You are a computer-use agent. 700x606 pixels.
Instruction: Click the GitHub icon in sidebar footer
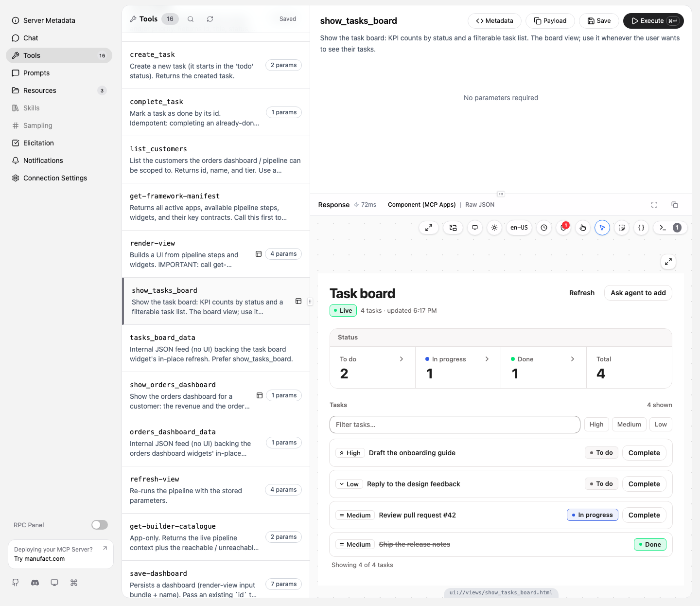click(16, 583)
